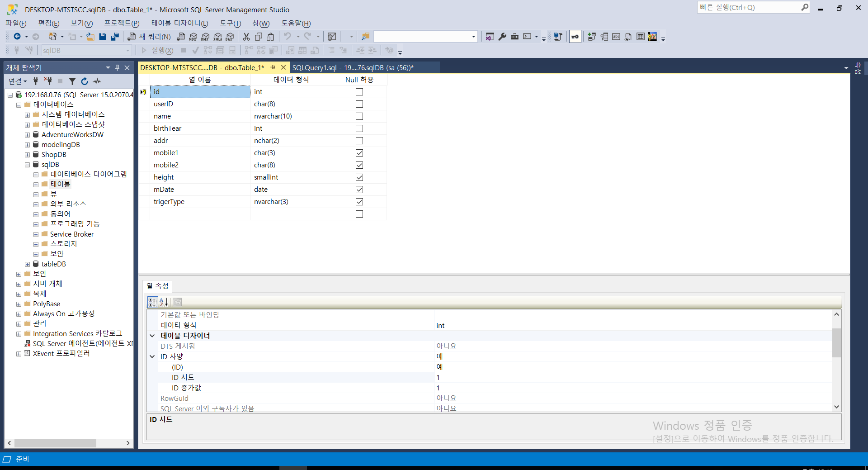
Task: Click the Find in files icon
Action: (365, 37)
